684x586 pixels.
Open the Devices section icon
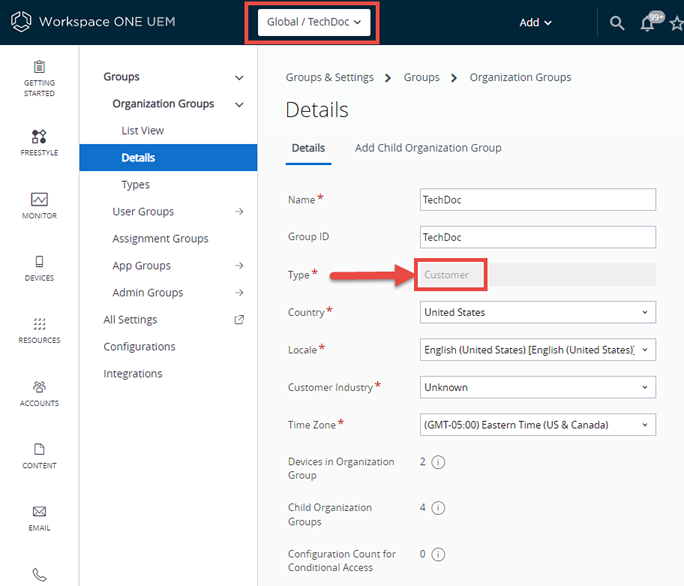(x=39, y=261)
